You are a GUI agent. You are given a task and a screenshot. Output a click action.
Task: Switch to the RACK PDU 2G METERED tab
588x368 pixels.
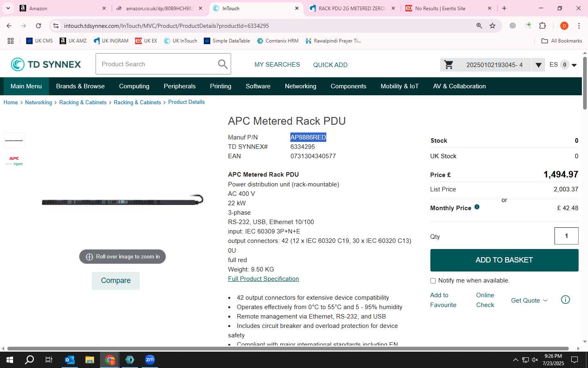(351, 8)
